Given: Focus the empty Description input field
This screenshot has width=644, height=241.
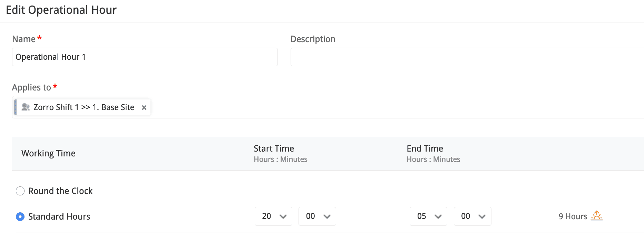Looking at the screenshot, I should [x=466, y=57].
